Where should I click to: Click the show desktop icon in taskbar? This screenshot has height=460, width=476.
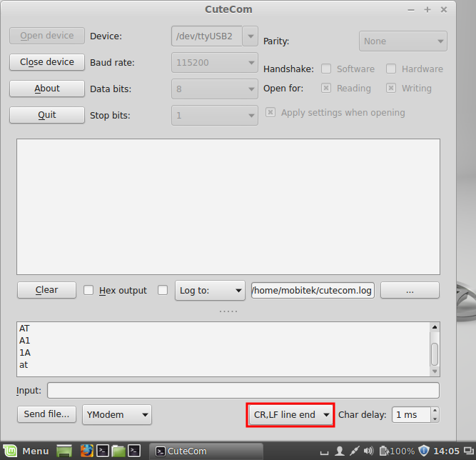pyautogui.click(x=64, y=451)
